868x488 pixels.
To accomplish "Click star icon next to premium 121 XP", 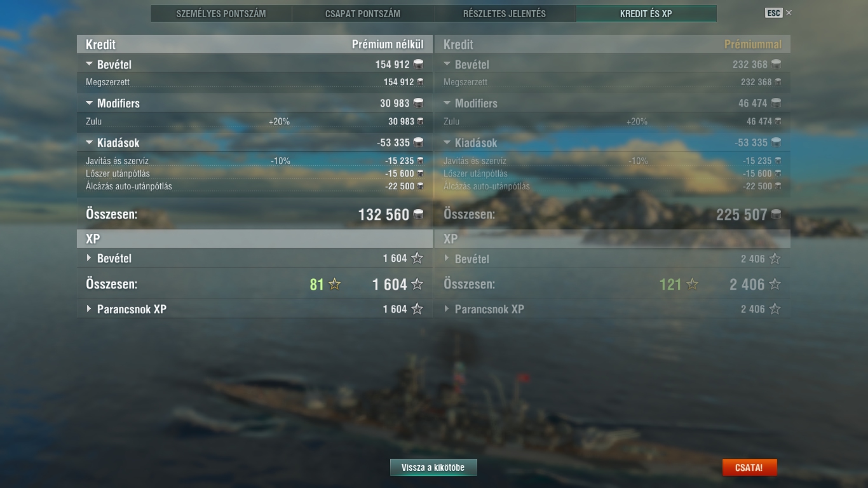I will point(693,285).
